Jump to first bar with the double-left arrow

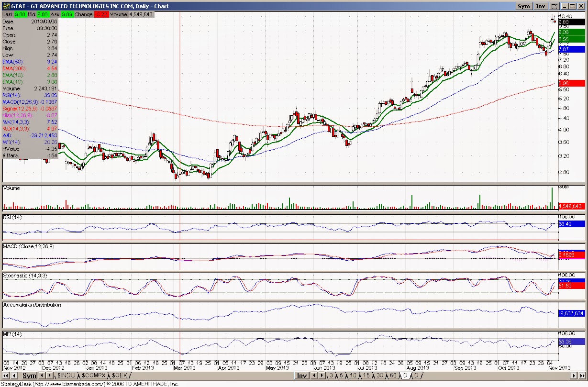click(6, 376)
